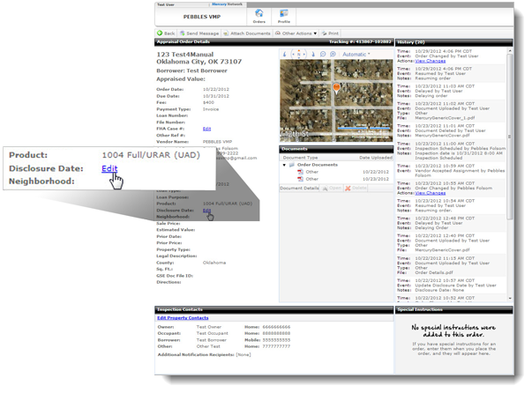Click occupant name Test Occupant
Viewport: 532px width, 393px height.
point(212,333)
